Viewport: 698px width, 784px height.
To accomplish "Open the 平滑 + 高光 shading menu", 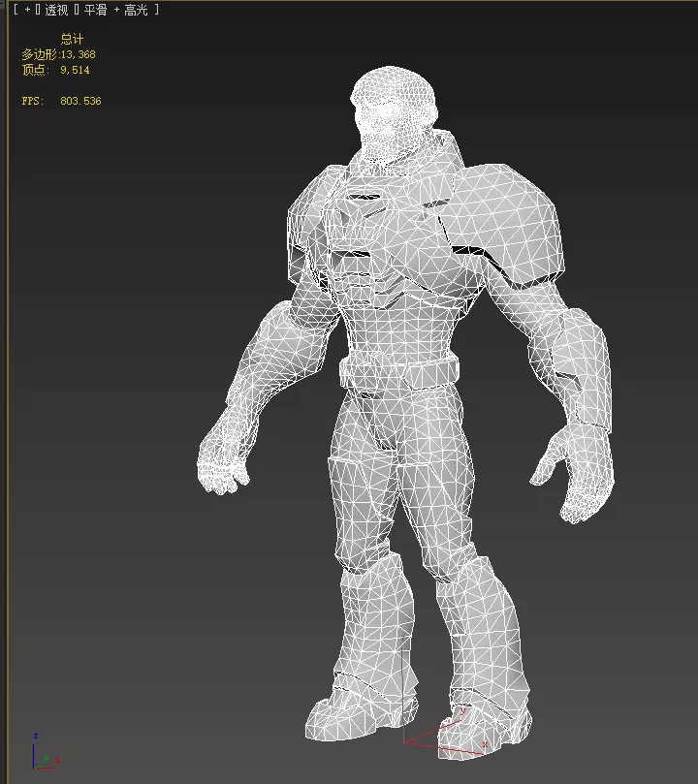I will pos(115,10).
